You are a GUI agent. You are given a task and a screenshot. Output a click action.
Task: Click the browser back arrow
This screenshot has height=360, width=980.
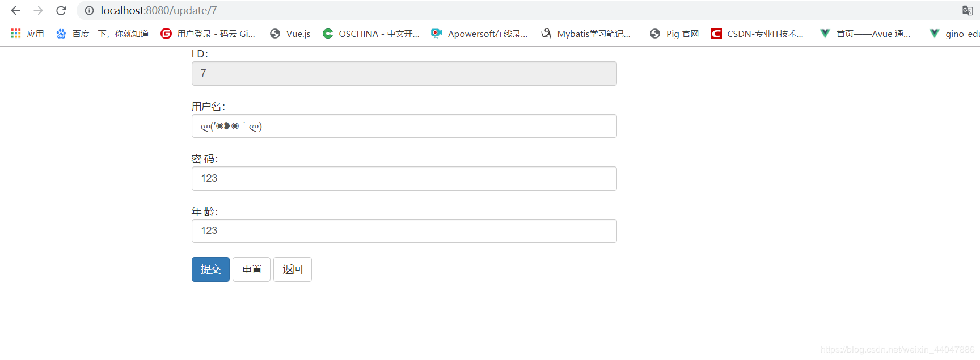pos(16,10)
